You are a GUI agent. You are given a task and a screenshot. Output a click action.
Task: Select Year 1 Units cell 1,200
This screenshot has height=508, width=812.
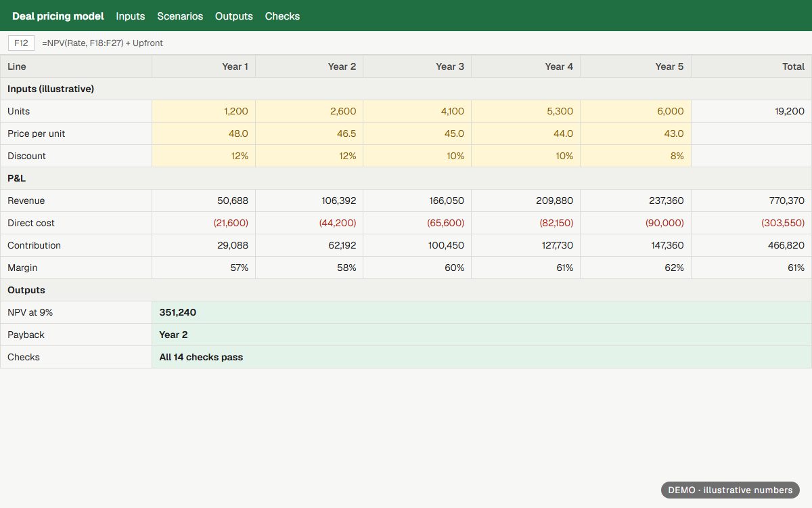click(x=204, y=111)
